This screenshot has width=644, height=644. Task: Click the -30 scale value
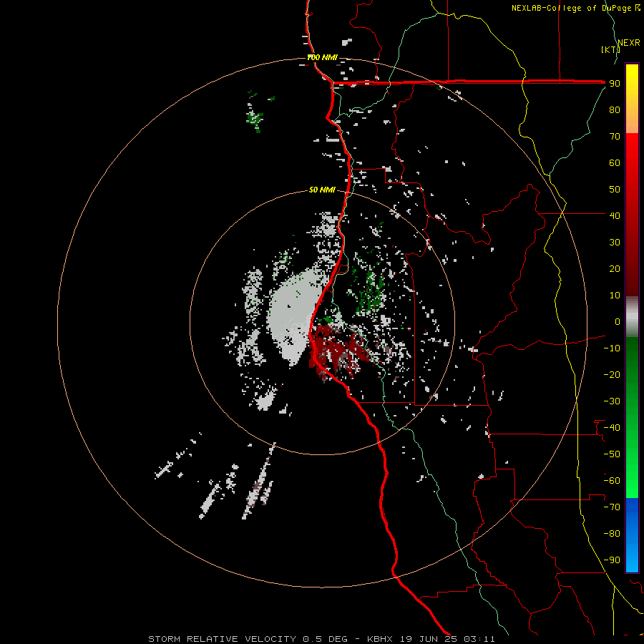(612, 401)
